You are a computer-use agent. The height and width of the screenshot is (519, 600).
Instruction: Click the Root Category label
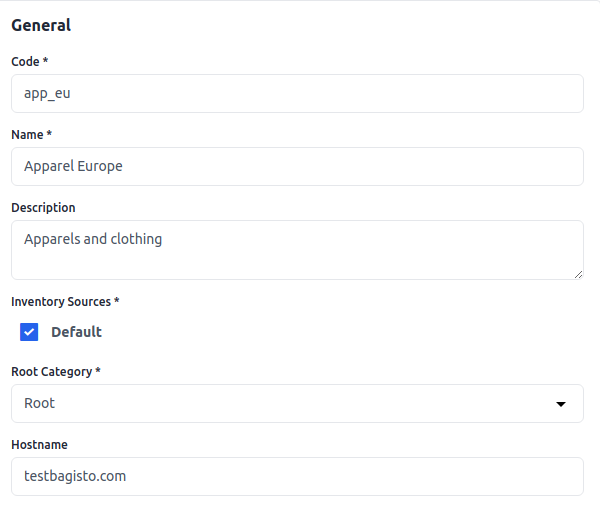55,372
